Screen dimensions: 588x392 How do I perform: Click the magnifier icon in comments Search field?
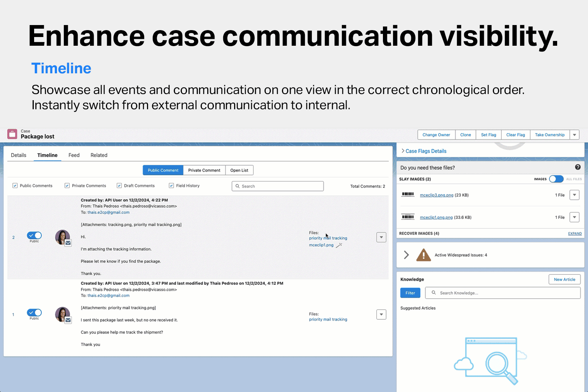coord(238,186)
